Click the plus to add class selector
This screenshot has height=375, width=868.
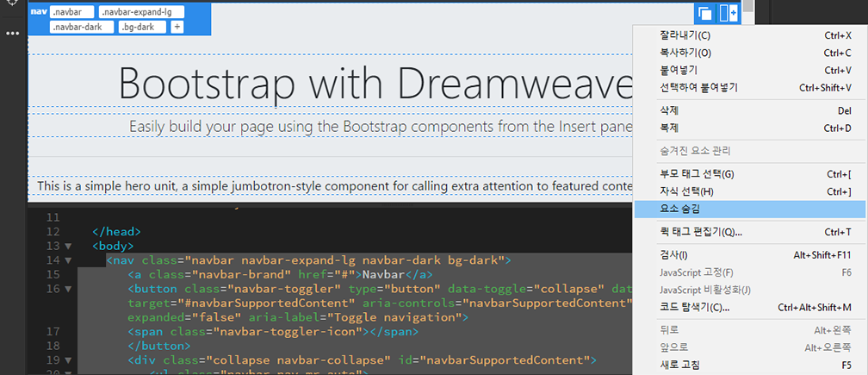177,27
